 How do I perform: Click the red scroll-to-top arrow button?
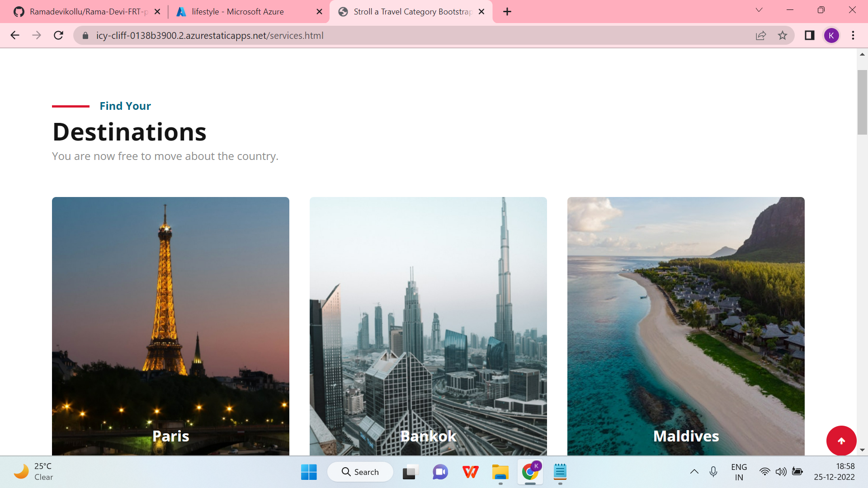[841, 441]
